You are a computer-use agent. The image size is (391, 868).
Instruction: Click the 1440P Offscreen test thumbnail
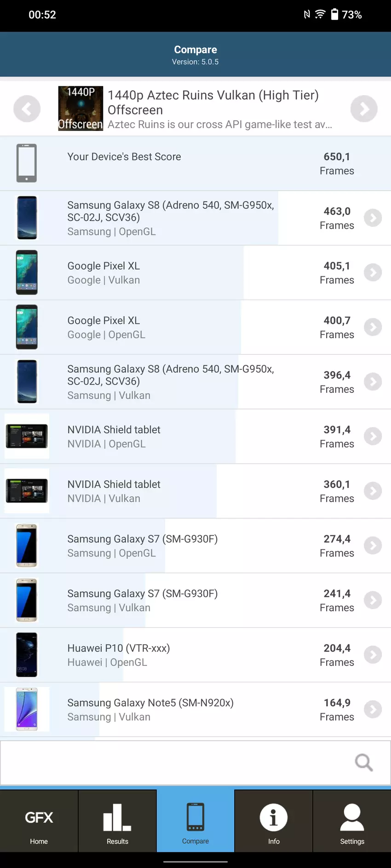[x=80, y=109]
